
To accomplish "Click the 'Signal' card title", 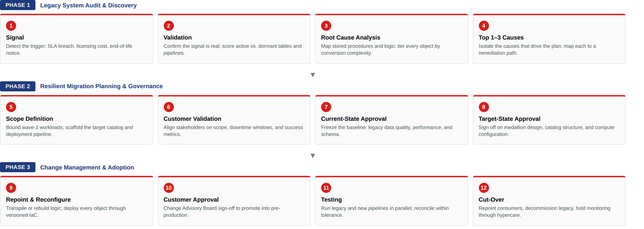I will [15, 37].
